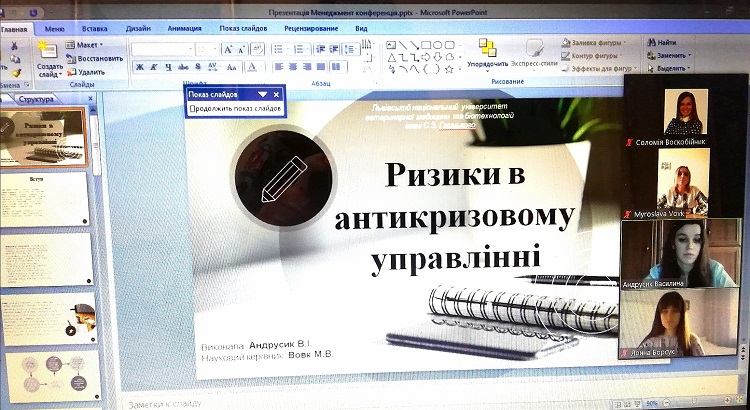Expand the shapes gallery more arrow

[461, 69]
